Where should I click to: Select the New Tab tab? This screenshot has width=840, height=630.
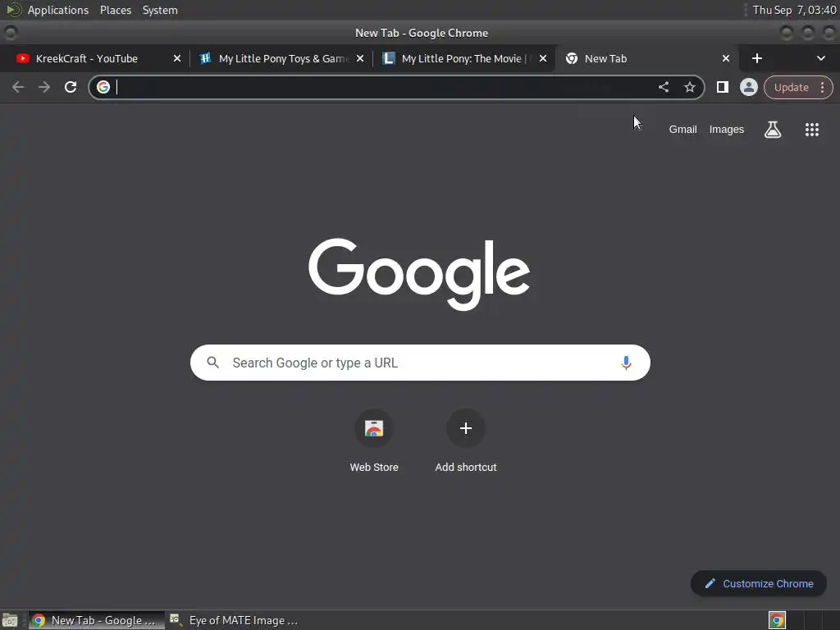(647, 58)
